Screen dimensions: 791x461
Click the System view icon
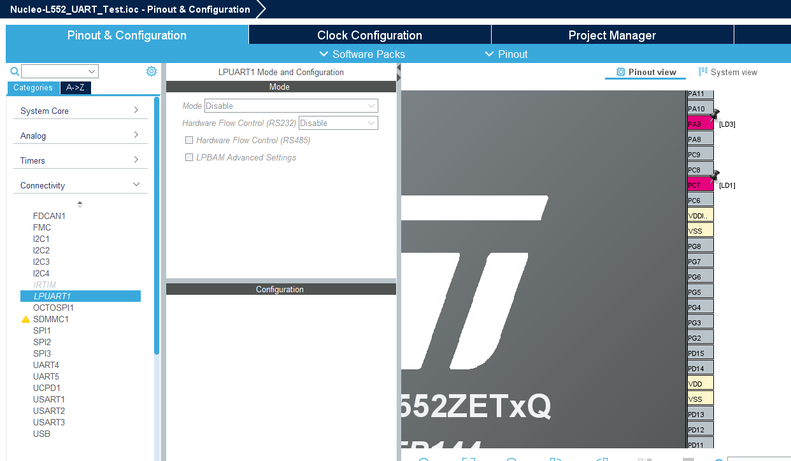703,72
